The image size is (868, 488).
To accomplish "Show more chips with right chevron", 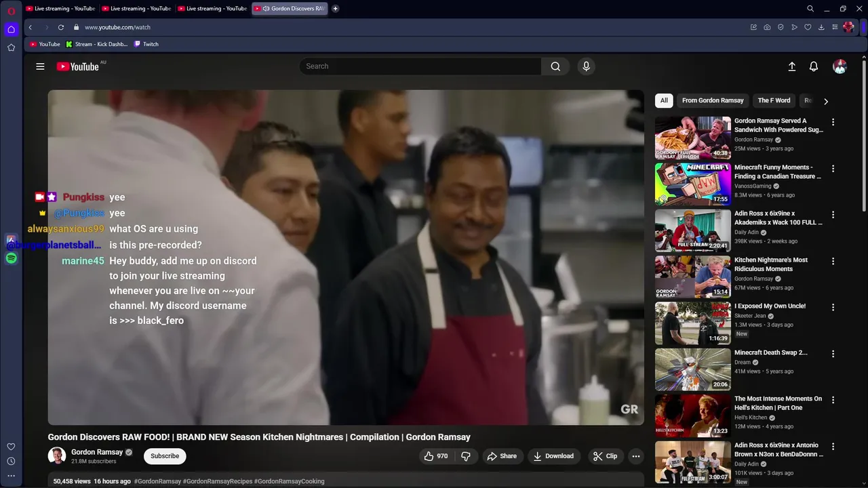I will point(825,101).
